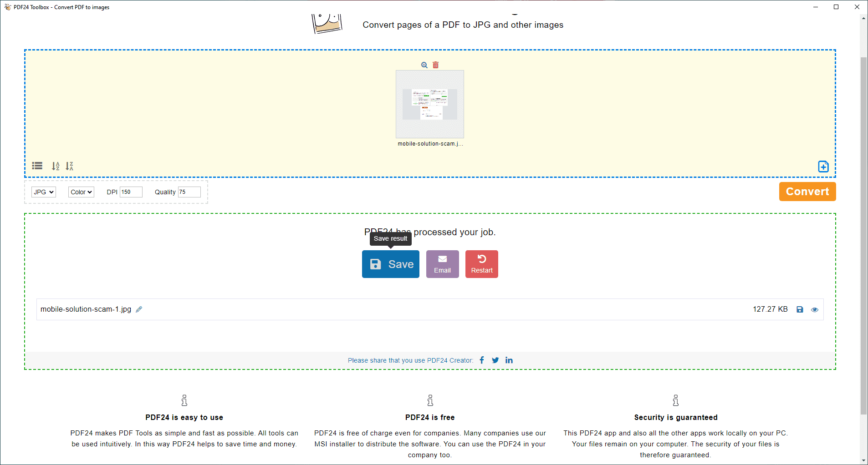Click the scrollbar up arrow
This screenshot has width=868, height=465.
(863, 18)
